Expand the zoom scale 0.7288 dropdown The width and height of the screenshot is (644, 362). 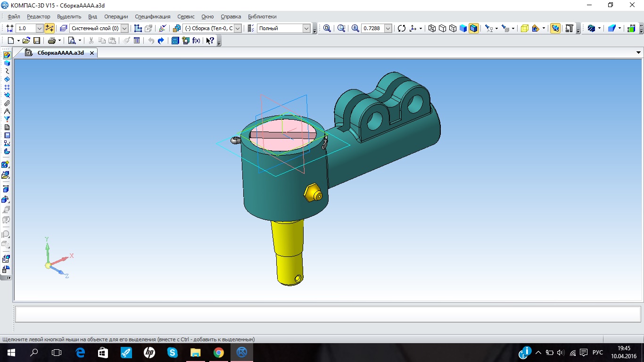click(x=388, y=28)
